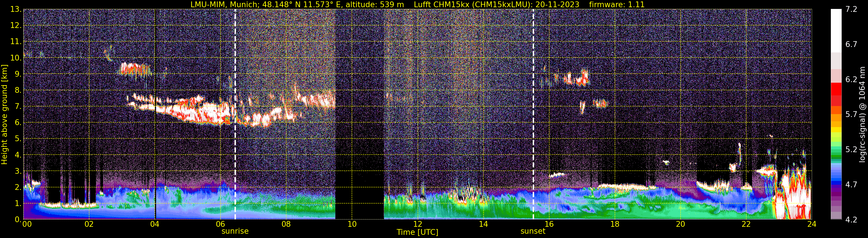Viewport: 868px width, 238px height.
Task: Click the time tick label '08'
Action: pos(286,224)
